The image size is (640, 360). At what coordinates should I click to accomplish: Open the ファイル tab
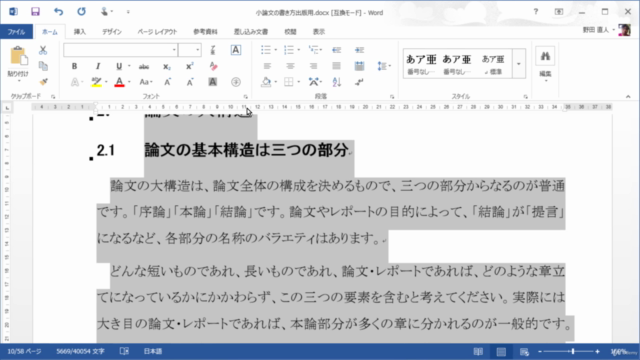(x=16, y=32)
